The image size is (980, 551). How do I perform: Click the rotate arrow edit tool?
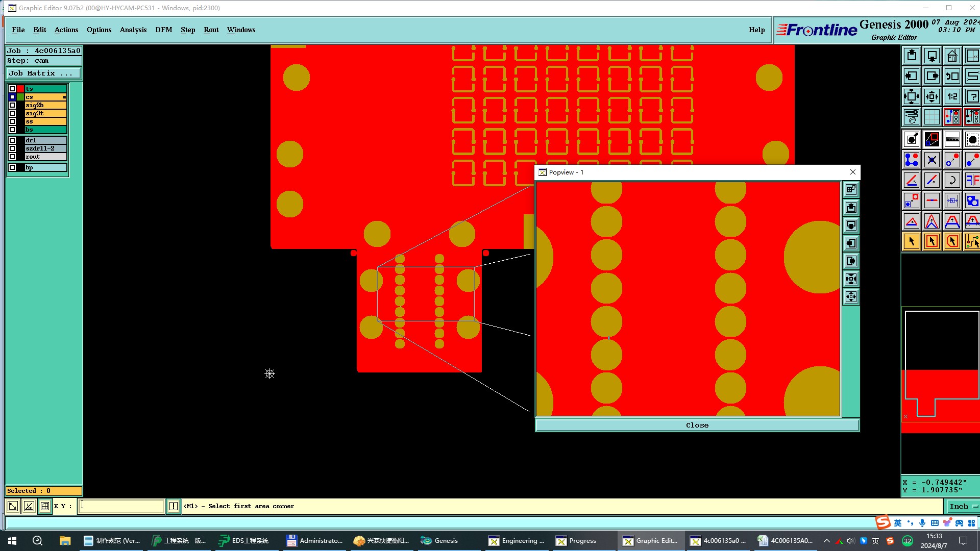click(952, 180)
